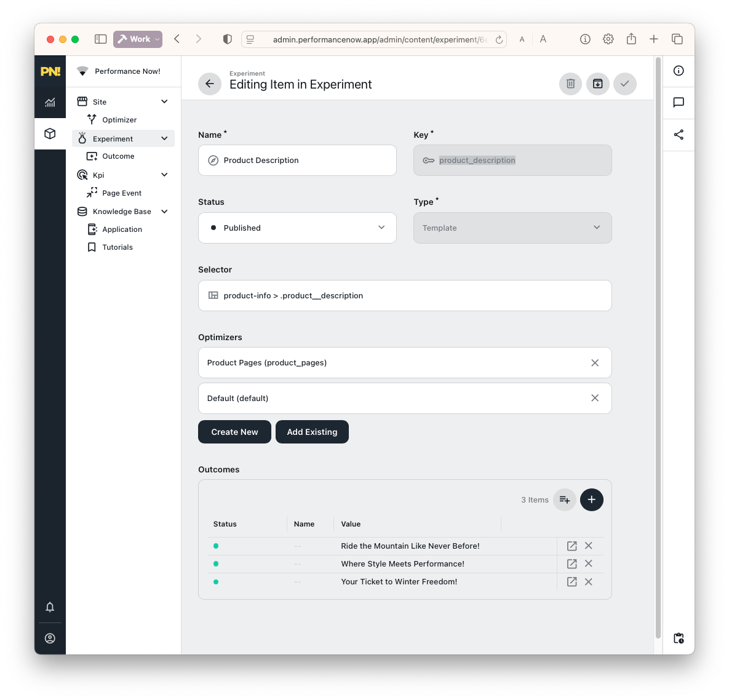729x700 pixels.
Task: Click the Key field product_description
Action: coord(512,161)
